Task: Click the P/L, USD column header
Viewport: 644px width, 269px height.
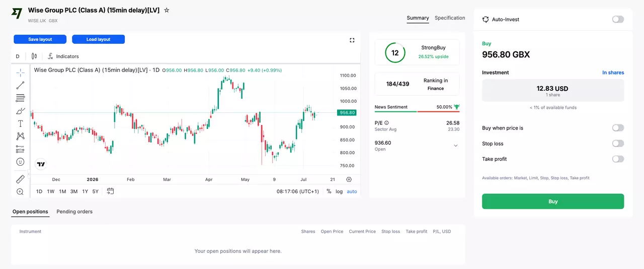Action: click(x=442, y=232)
